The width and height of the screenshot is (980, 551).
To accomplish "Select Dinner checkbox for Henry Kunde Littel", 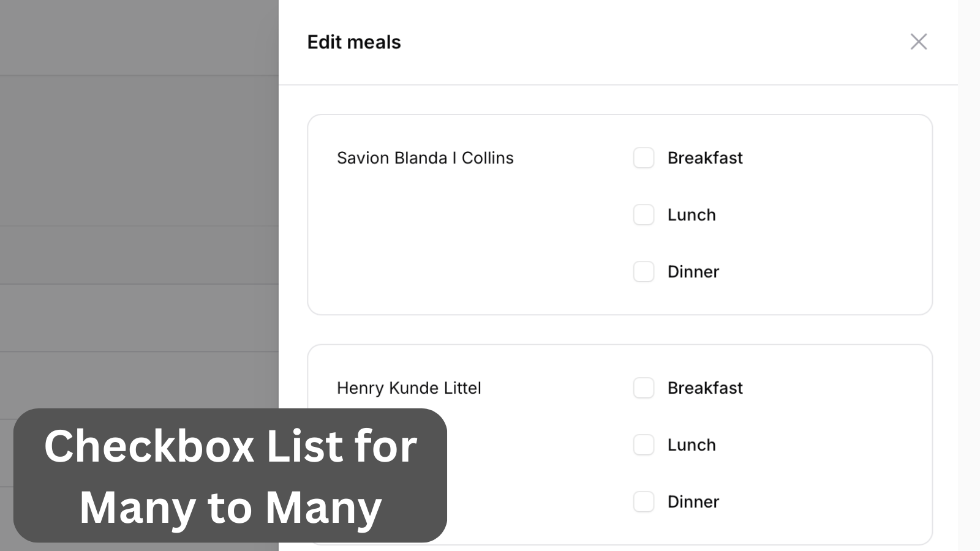I will coord(644,502).
